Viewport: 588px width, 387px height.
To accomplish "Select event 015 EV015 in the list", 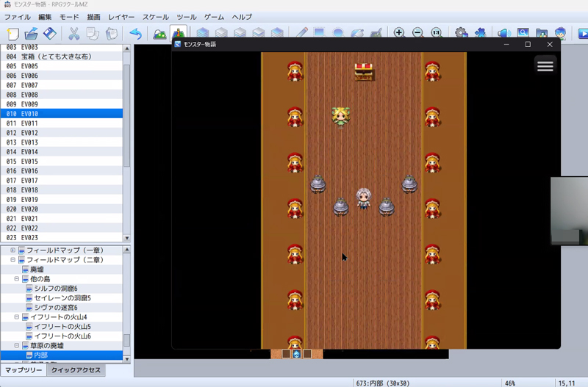I will pyautogui.click(x=62, y=161).
